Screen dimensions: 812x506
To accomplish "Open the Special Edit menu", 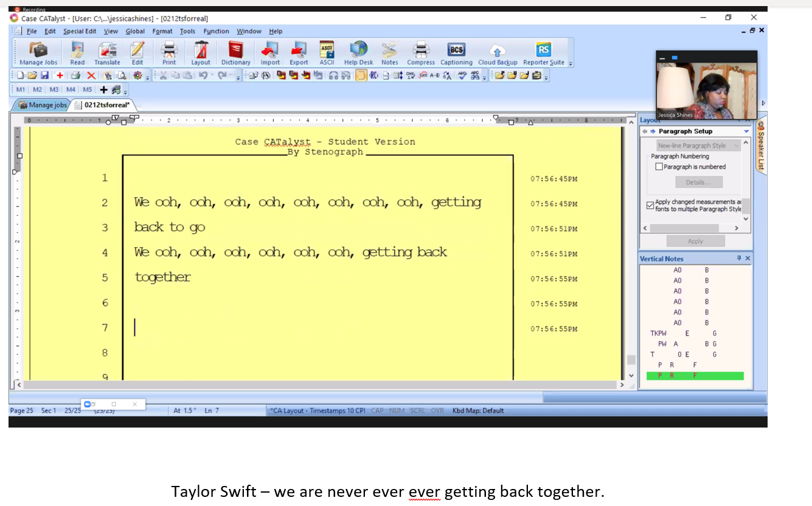I will [80, 32].
